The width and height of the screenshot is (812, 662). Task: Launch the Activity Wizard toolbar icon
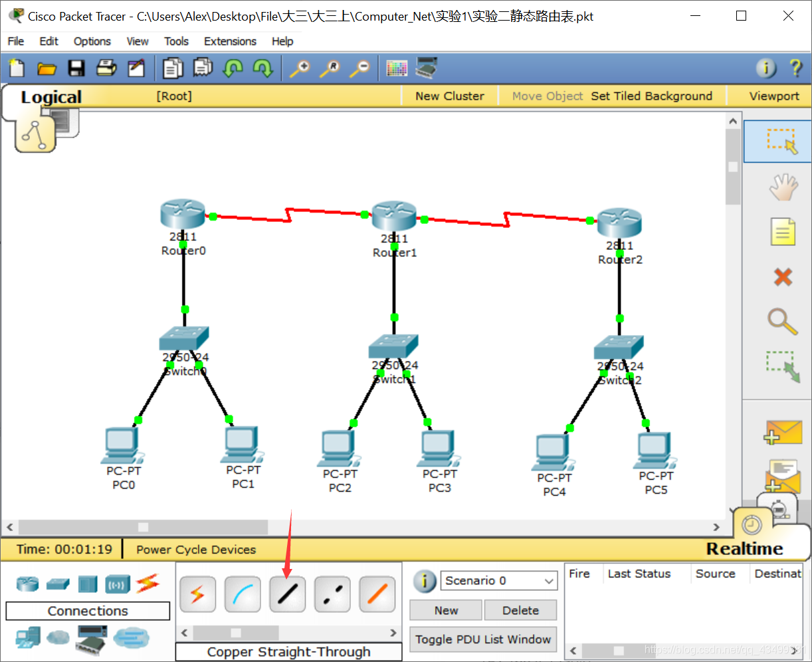(x=136, y=68)
